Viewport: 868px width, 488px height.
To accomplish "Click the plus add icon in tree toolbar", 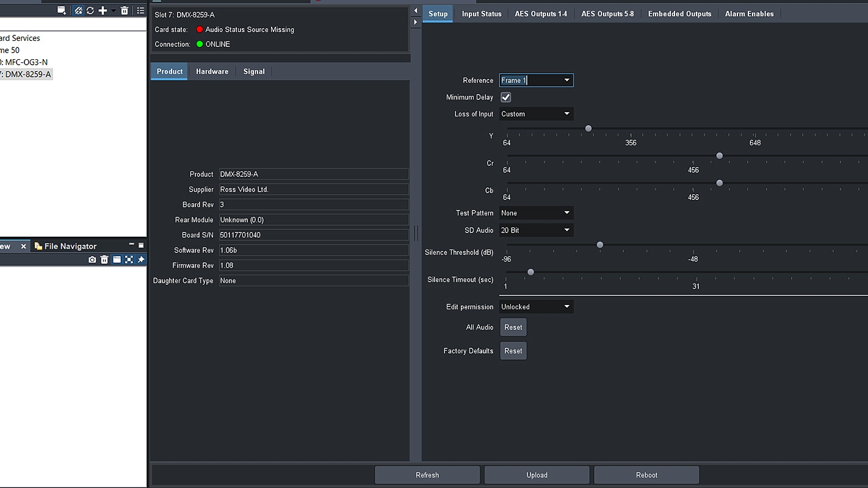I will coord(103,10).
